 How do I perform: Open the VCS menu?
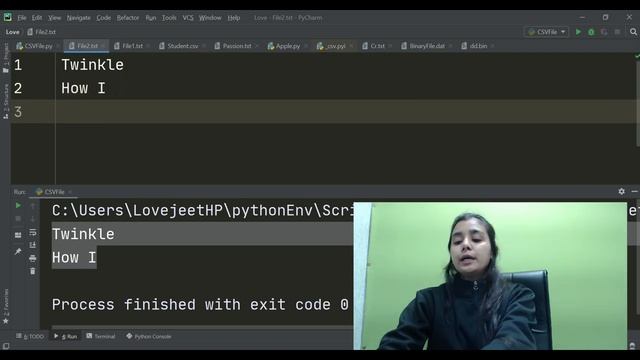tap(188, 18)
